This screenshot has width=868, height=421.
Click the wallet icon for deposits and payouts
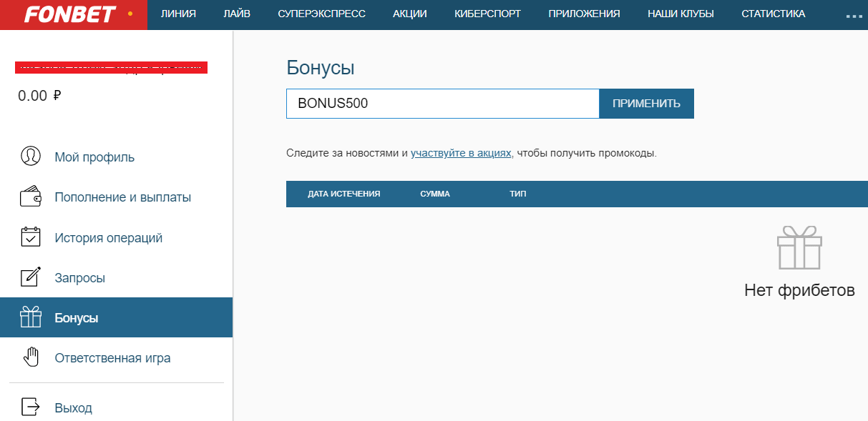(30, 197)
